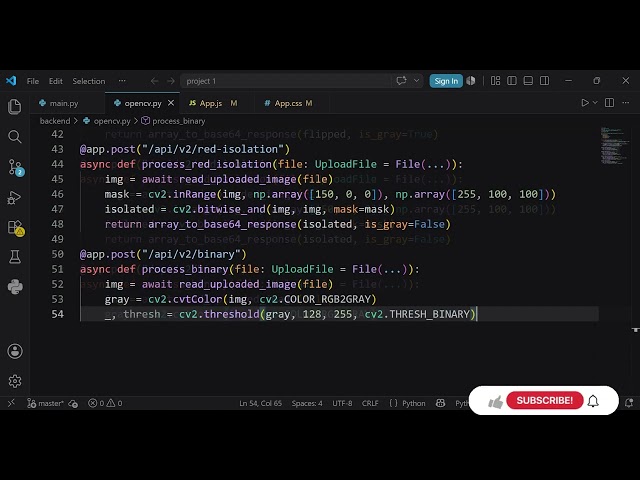Image resolution: width=640 pixels, height=480 pixels.
Task: Open the chat icon in title bar
Action: 401,81
